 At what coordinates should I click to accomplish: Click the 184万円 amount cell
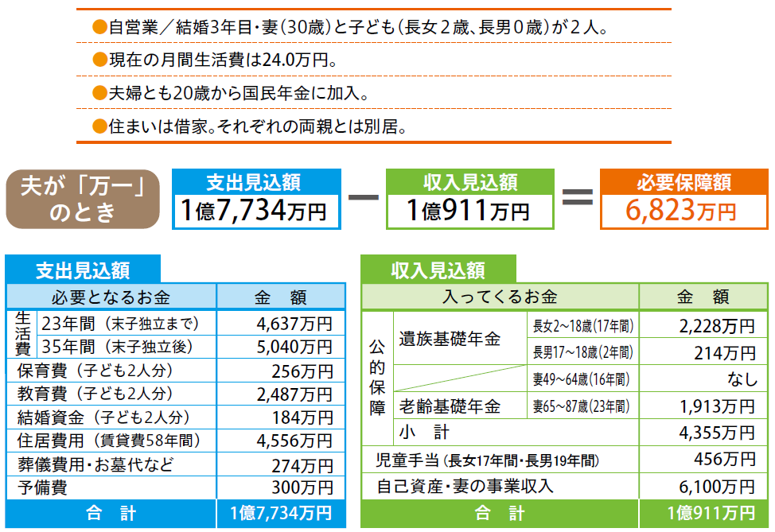(x=281, y=417)
